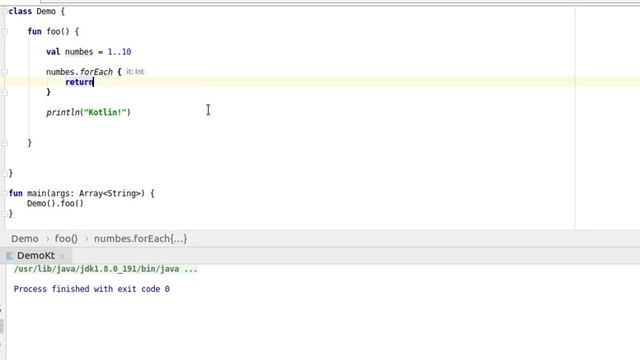The image size is (640, 360).
Task: Select the DemoKt run tab
Action: pyautogui.click(x=36, y=256)
